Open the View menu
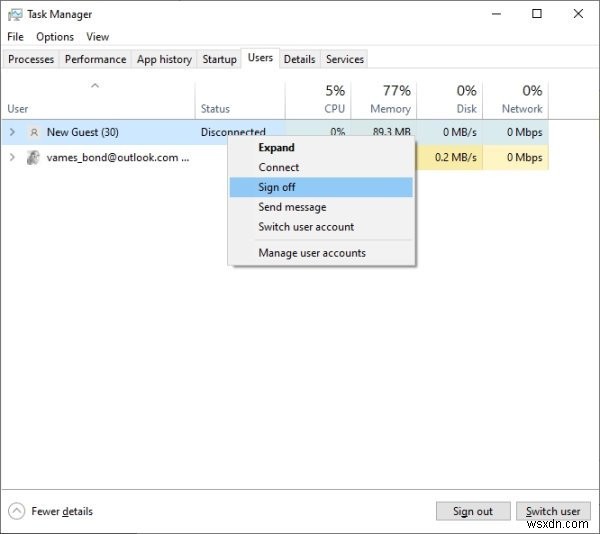This screenshot has height=534, width=600. [97, 37]
